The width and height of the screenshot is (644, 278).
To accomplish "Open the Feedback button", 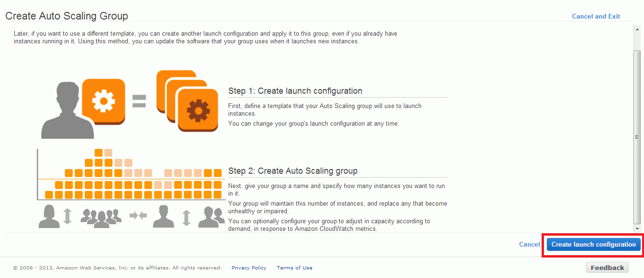I will pyautogui.click(x=607, y=268).
